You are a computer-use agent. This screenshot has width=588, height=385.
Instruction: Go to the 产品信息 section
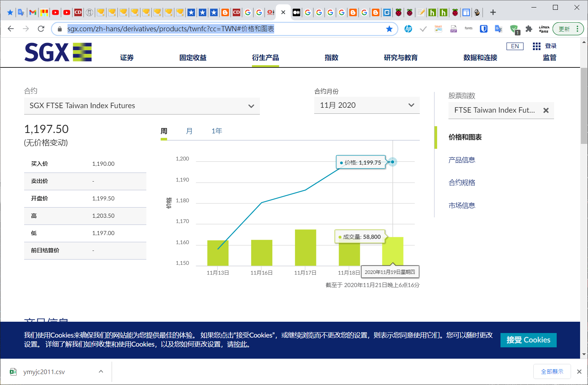pos(462,160)
